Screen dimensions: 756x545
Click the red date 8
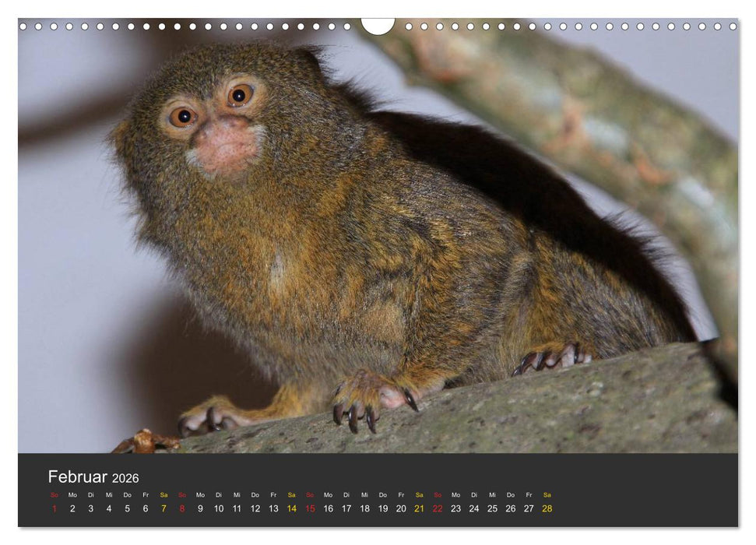181,508
